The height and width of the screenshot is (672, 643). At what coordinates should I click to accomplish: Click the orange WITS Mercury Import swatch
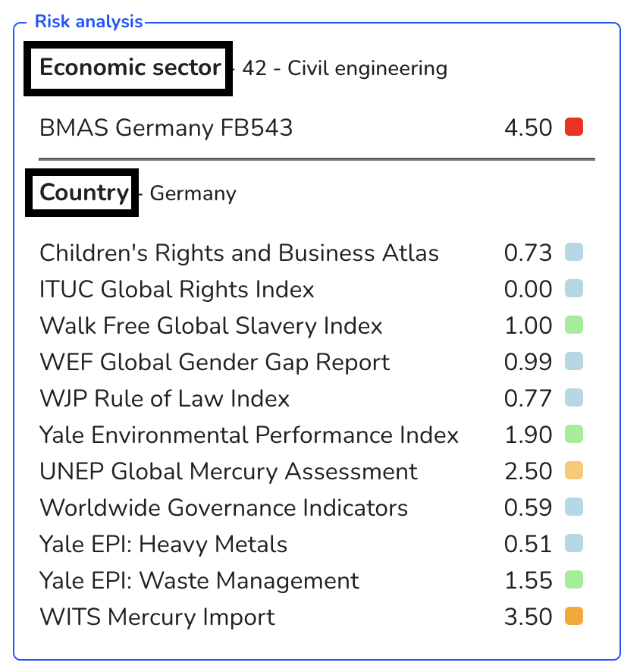pos(573,617)
